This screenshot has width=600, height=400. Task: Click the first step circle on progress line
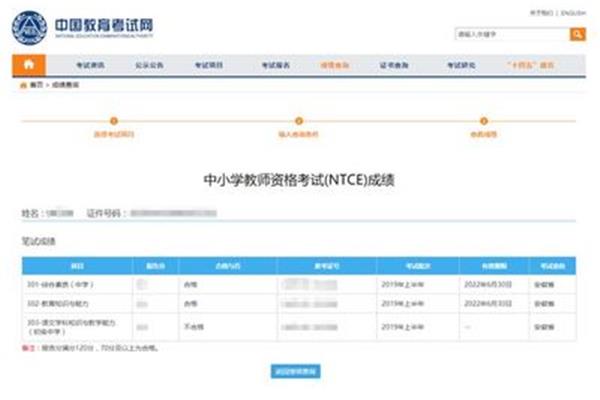click(114, 121)
